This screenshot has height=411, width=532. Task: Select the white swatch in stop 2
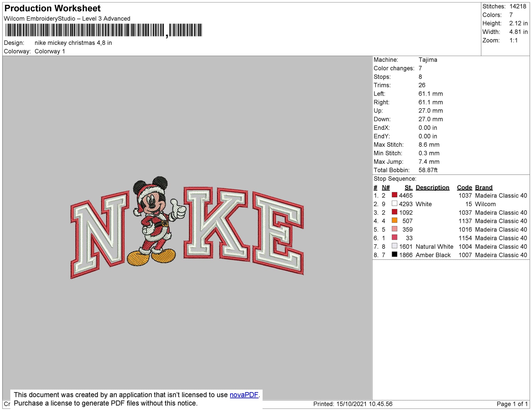[394, 203]
